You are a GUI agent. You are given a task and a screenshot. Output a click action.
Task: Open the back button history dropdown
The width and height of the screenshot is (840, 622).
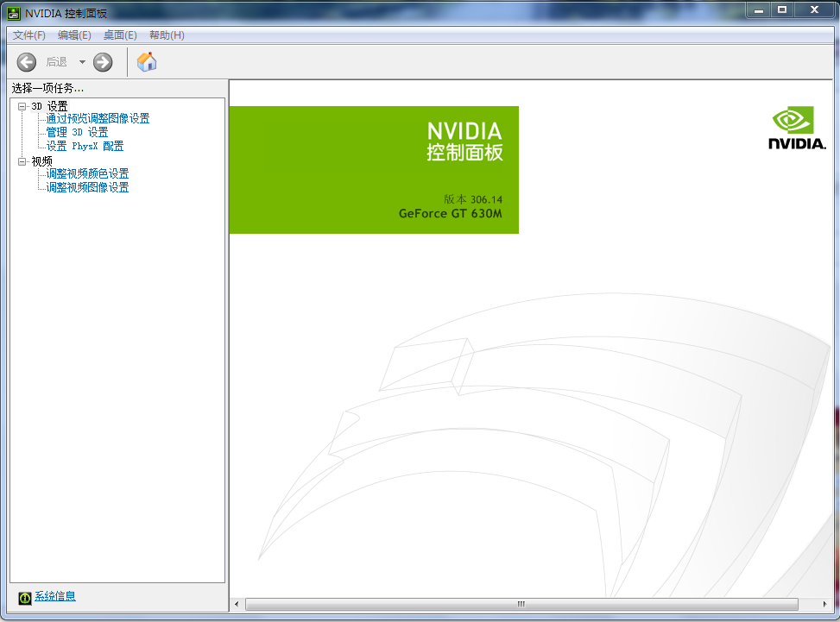click(83, 61)
